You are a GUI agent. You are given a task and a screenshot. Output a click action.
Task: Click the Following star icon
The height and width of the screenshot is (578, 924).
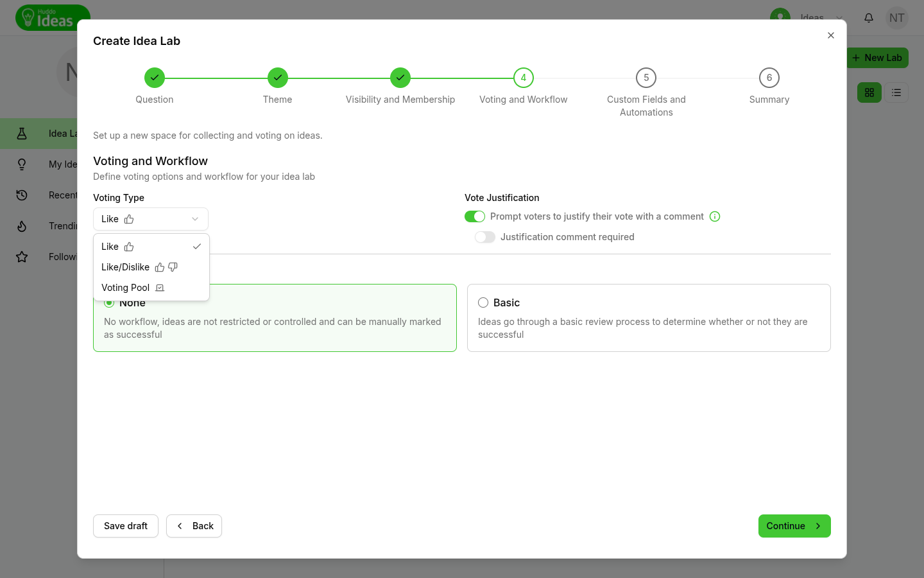click(x=22, y=257)
